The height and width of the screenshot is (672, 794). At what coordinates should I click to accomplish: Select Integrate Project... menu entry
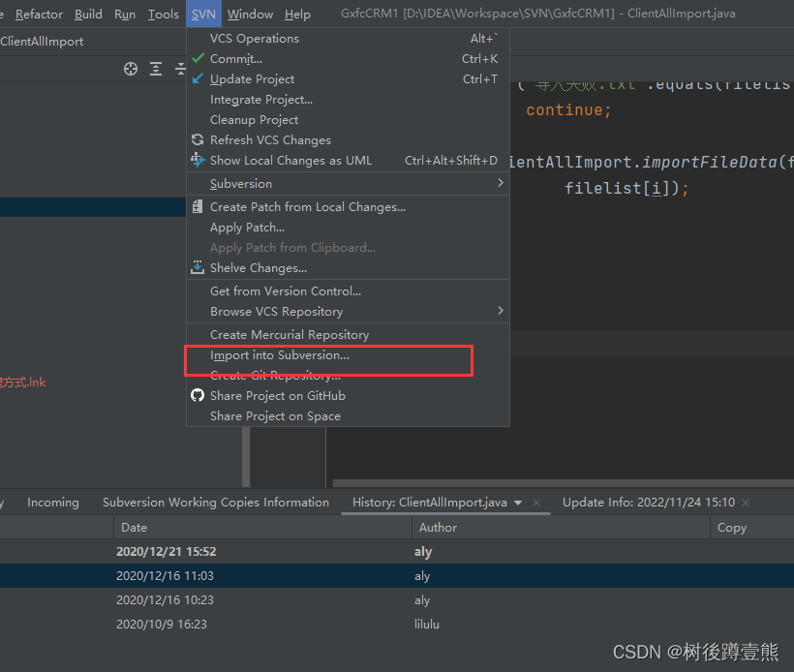click(x=348, y=100)
